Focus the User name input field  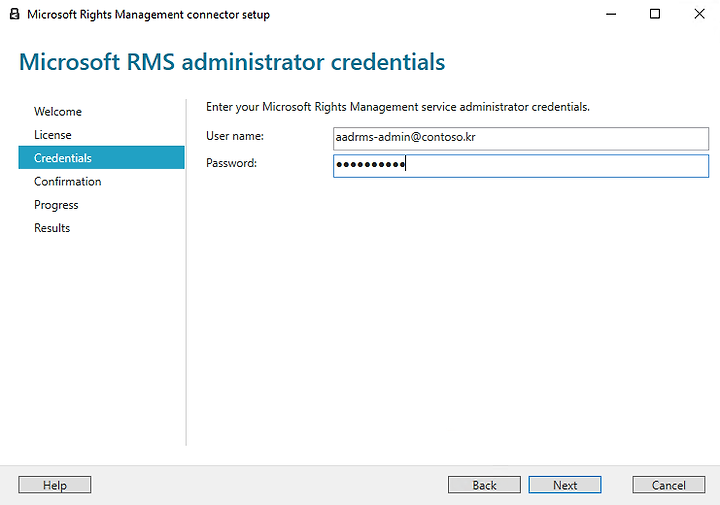(521, 139)
